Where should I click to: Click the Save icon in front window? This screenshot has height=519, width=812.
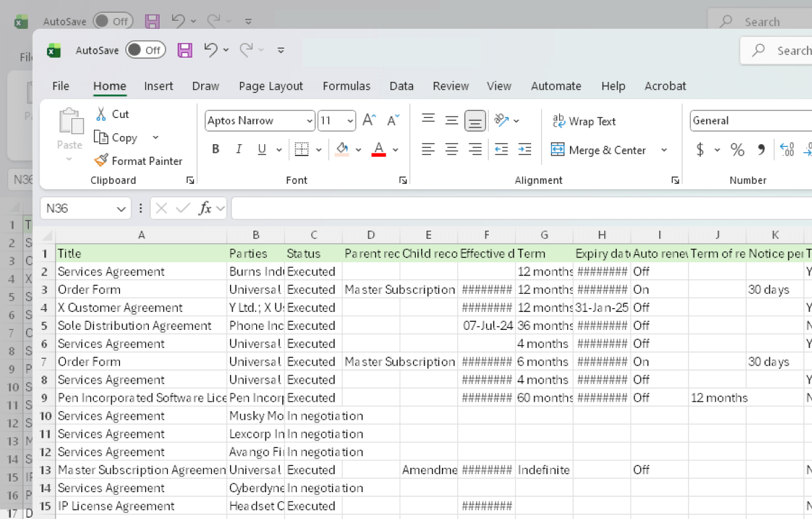coord(185,50)
